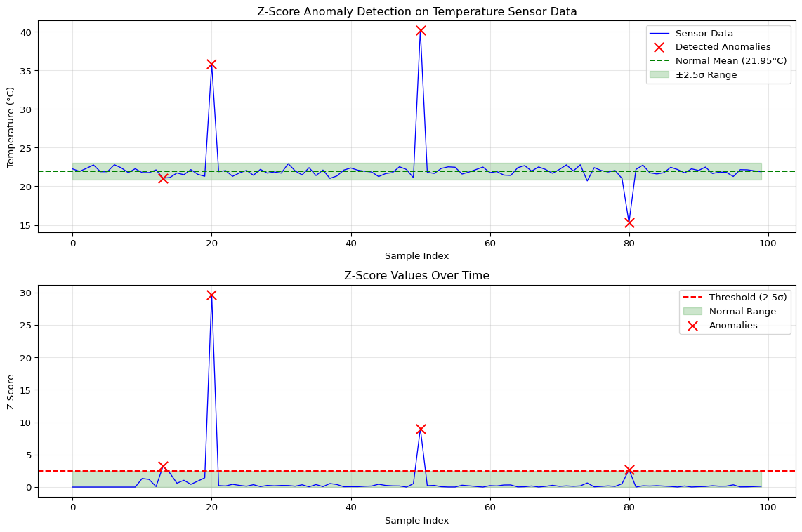Click the title Z-Score Anomaly Detection on Temperature Sensor Data
Image resolution: width=802 pixels, height=532 pixels.
(417, 11)
